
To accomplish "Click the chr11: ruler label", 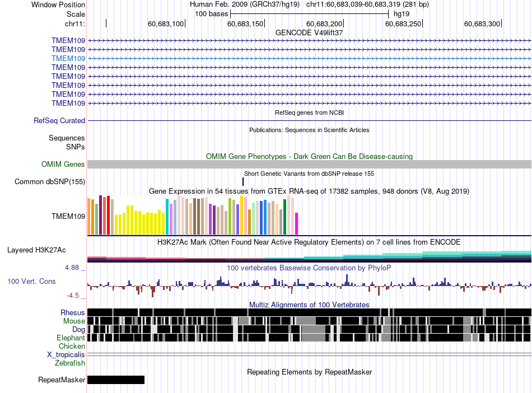I will (x=75, y=24).
